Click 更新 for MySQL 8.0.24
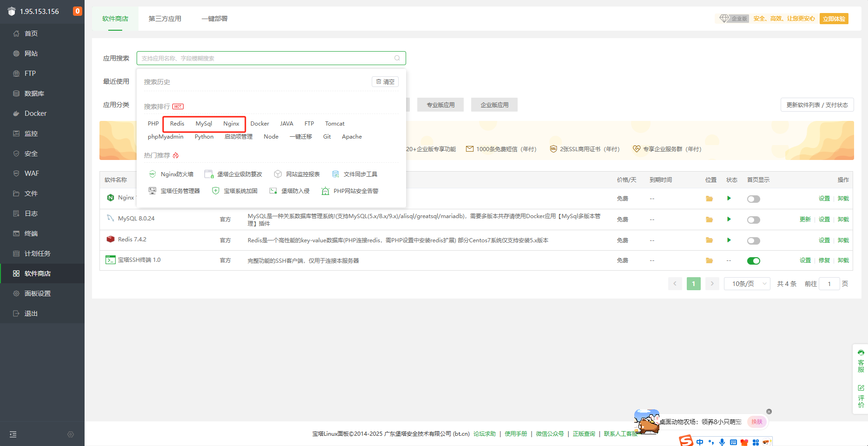The width and height of the screenshot is (868, 446). 805,220
